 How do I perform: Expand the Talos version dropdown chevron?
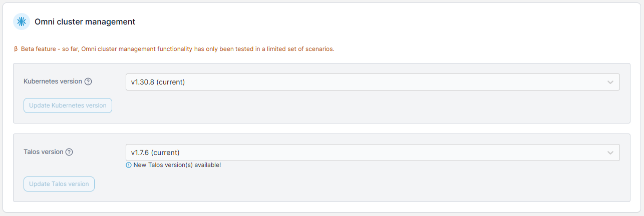point(610,152)
